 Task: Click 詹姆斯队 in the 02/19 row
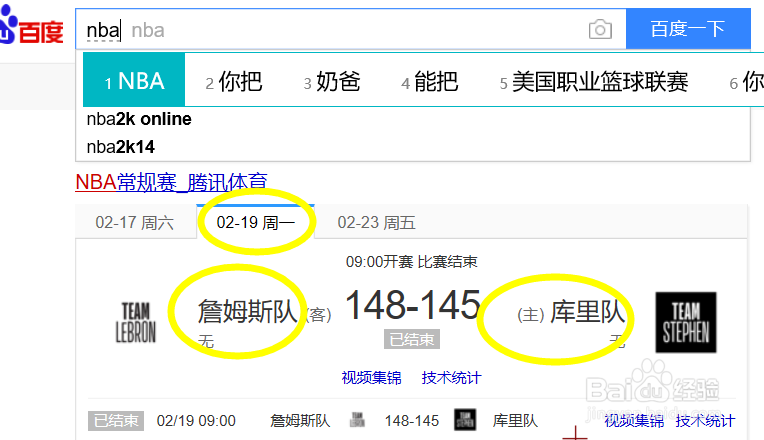coord(300,421)
